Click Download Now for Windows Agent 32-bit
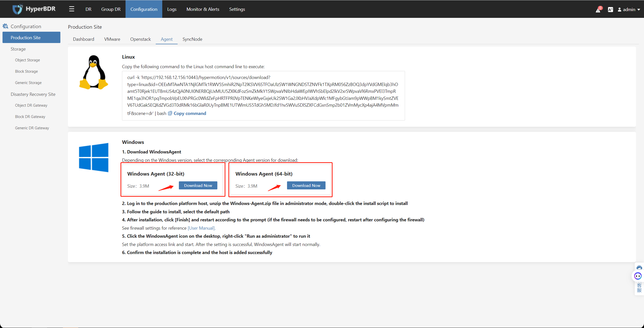Image resolution: width=644 pixels, height=328 pixels. point(198,185)
